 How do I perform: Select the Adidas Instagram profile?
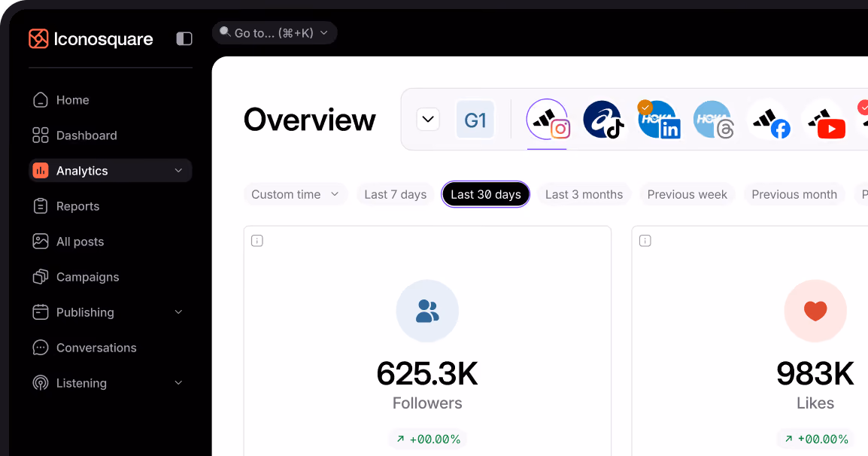coord(548,119)
